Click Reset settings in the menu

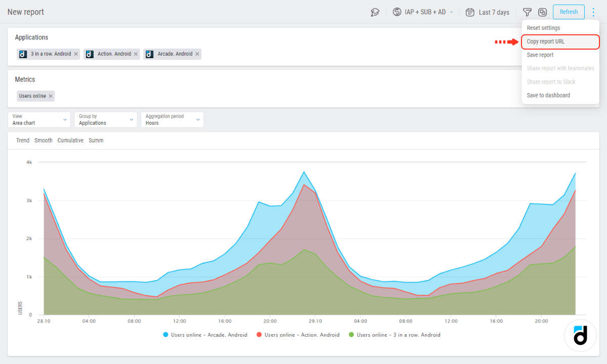(x=543, y=28)
